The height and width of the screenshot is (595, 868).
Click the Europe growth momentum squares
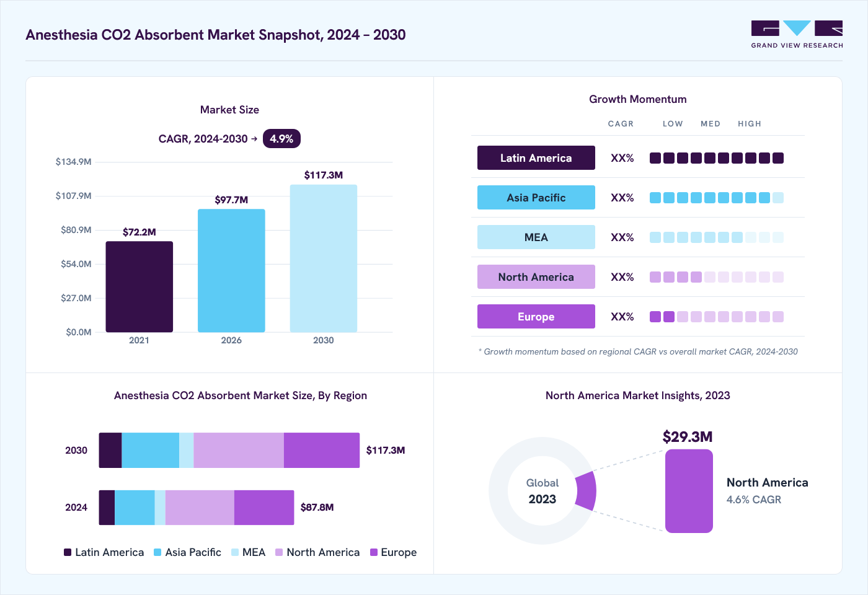click(717, 317)
